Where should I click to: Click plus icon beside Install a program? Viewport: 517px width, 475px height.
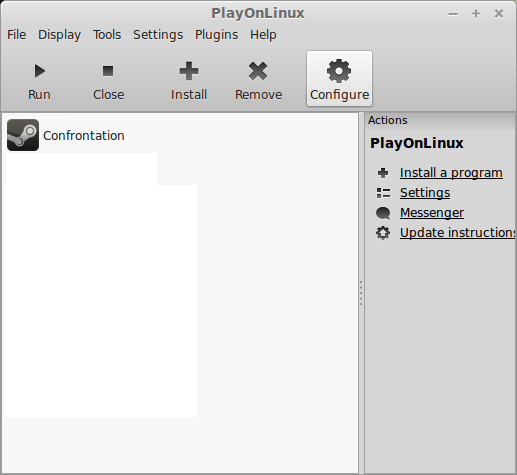tap(383, 173)
